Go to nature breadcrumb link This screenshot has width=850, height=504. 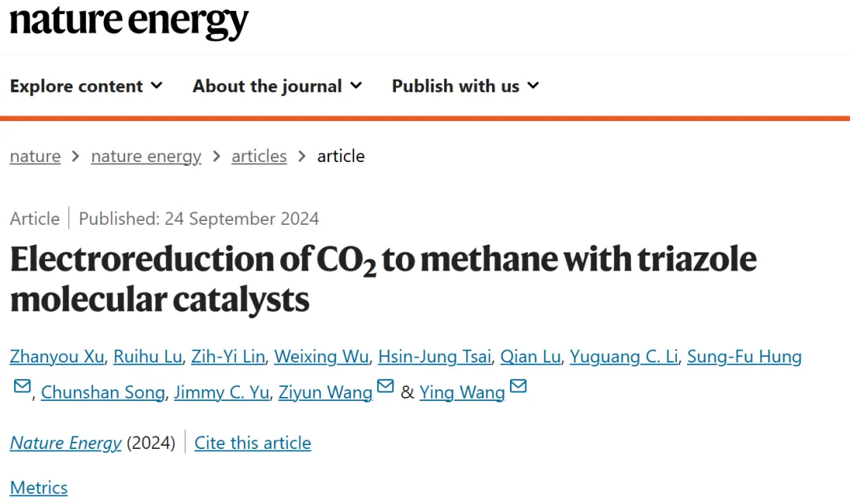click(35, 156)
